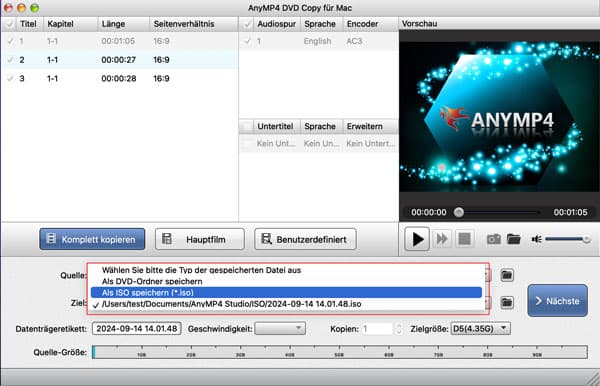The height and width of the screenshot is (386, 600).
Task: Browse source folder icon beside Quelle
Action: [x=507, y=275]
